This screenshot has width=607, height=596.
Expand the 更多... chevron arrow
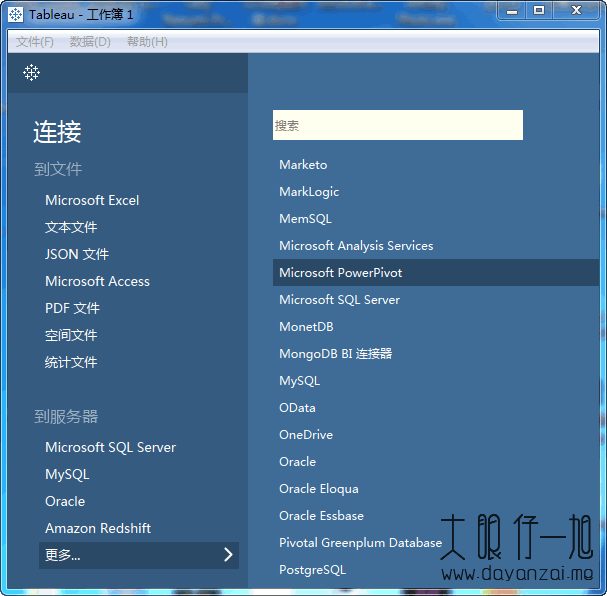point(228,555)
